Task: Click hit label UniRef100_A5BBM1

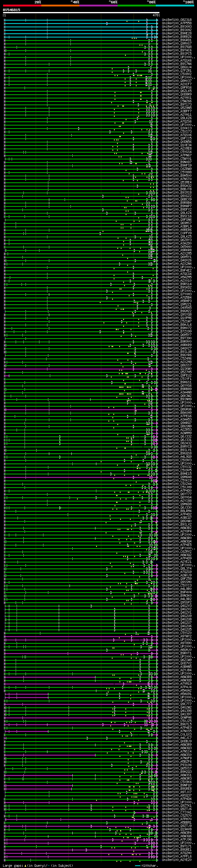Action: (x=177, y=822)
